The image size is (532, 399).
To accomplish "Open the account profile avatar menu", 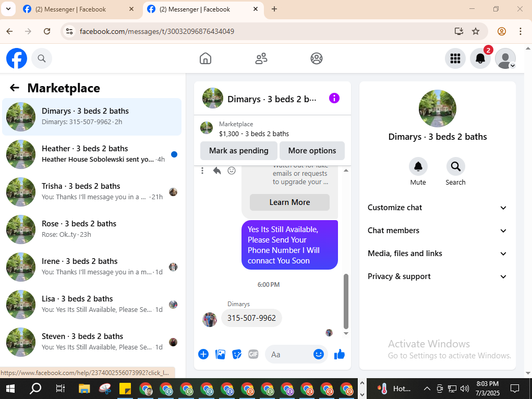I will coord(505,58).
